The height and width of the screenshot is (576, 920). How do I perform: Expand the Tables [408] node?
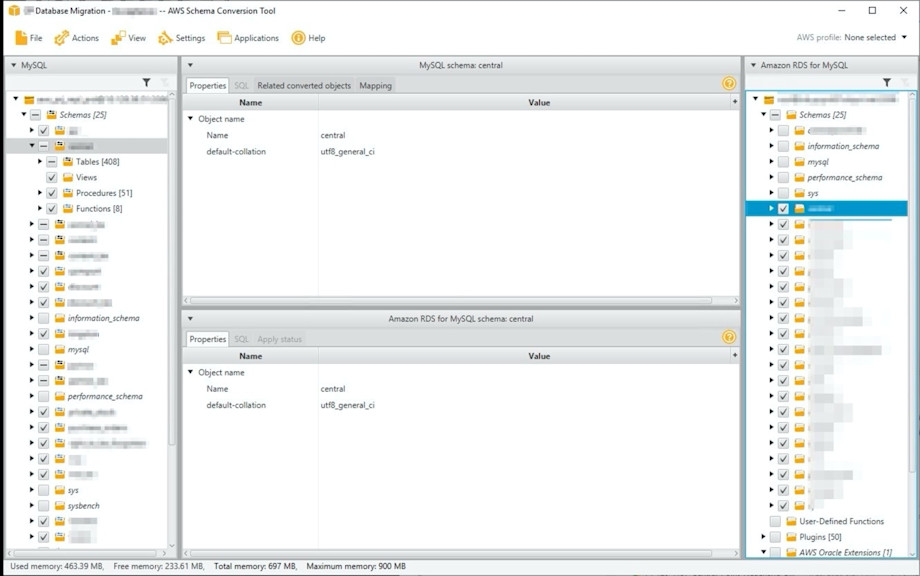[x=40, y=161]
